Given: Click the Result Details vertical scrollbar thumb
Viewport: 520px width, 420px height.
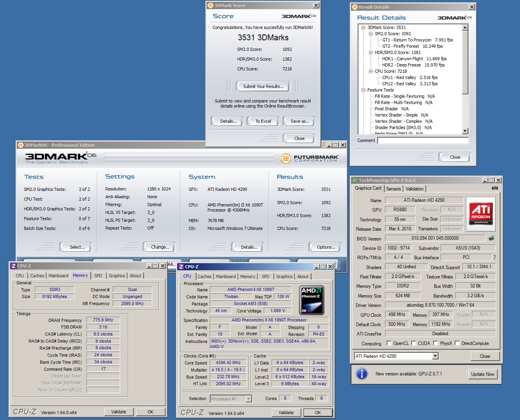Looking at the screenshot, I should pyautogui.click(x=465, y=62).
